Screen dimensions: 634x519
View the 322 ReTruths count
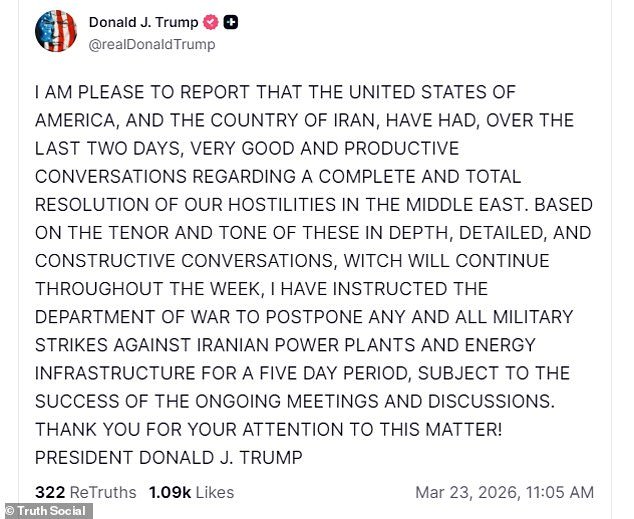[x=49, y=492]
